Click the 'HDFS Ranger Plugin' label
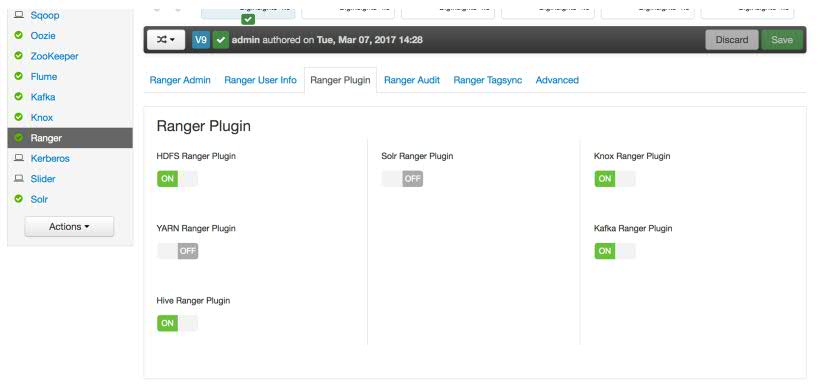This screenshot has width=828, height=387. pos(196,156)
